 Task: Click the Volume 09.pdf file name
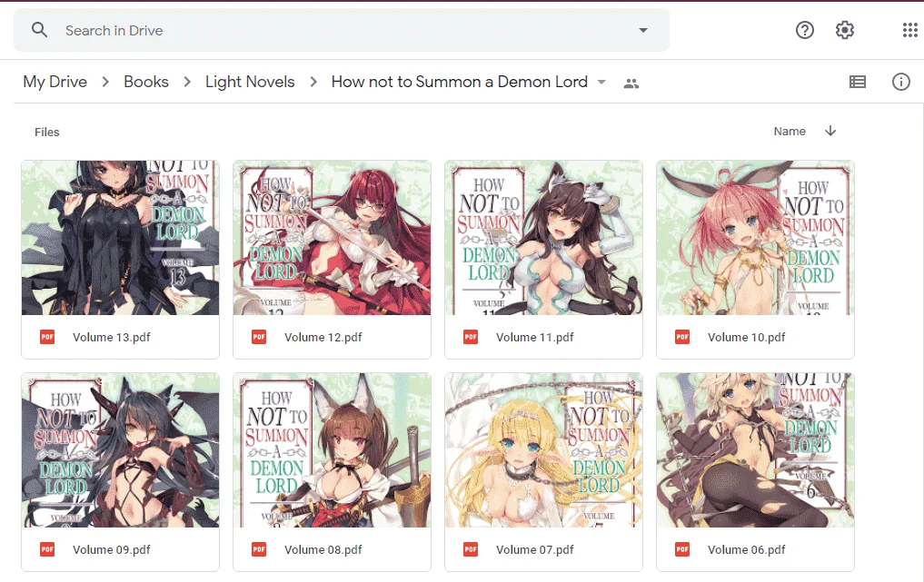pos(112,549)
